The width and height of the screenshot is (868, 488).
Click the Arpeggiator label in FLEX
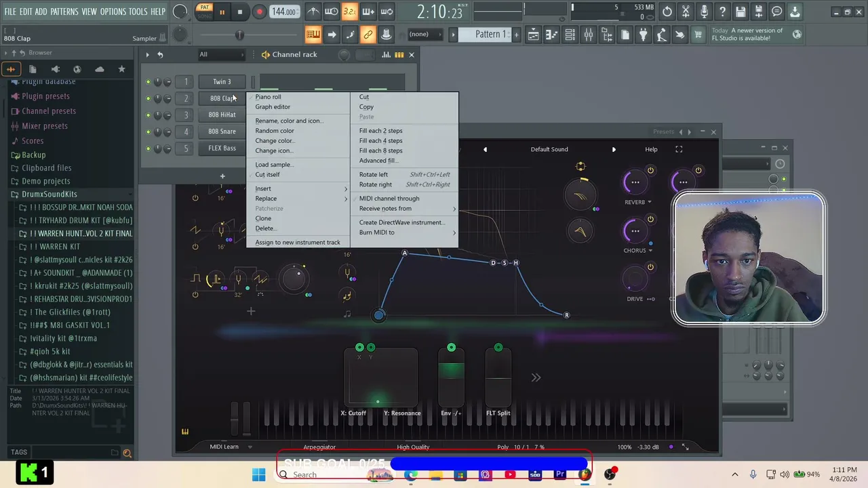(x=319, y=447)
